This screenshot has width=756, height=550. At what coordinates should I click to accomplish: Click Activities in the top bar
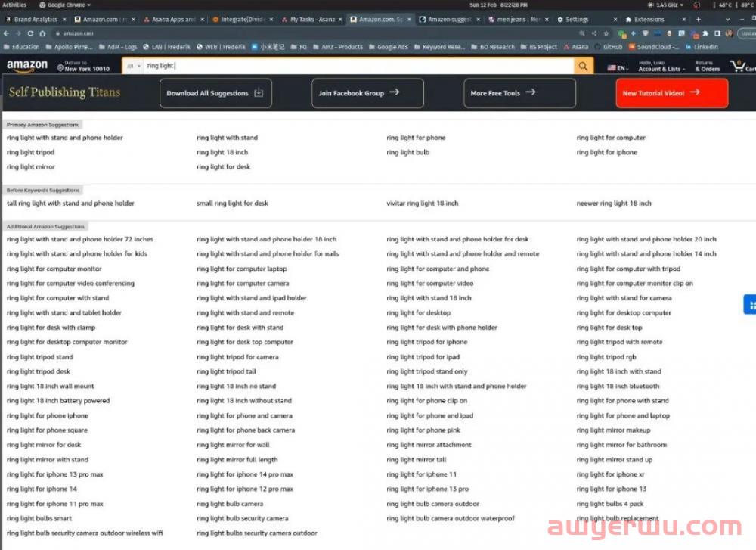14,5
